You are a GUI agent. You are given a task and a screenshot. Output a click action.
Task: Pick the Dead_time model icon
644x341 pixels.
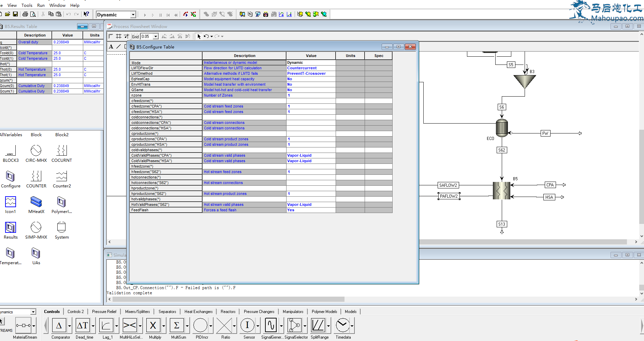click(83, 326)
